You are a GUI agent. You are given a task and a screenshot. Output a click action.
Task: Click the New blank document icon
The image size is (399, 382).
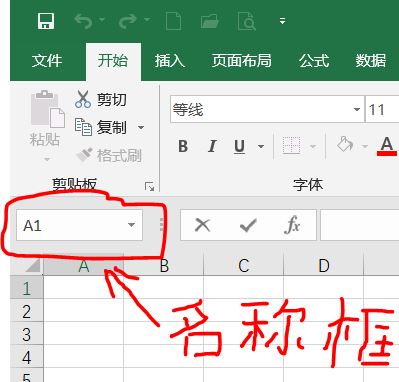pyautogui.click(x=174, y=21)
